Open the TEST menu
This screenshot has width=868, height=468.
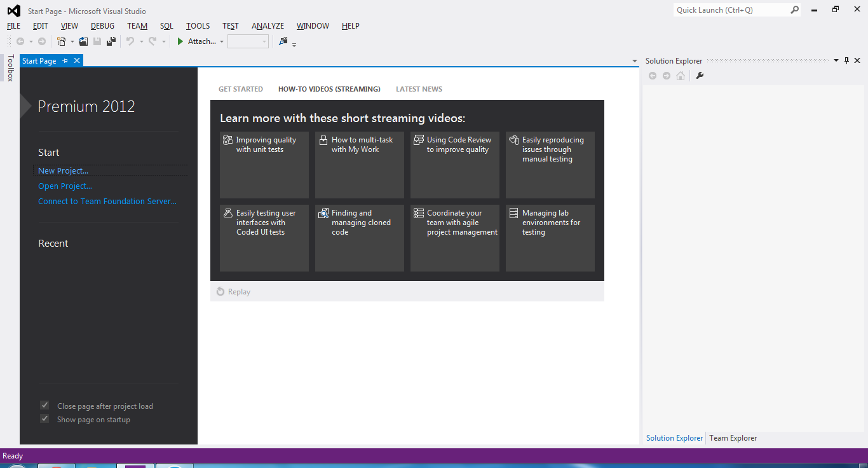point(231,26)
